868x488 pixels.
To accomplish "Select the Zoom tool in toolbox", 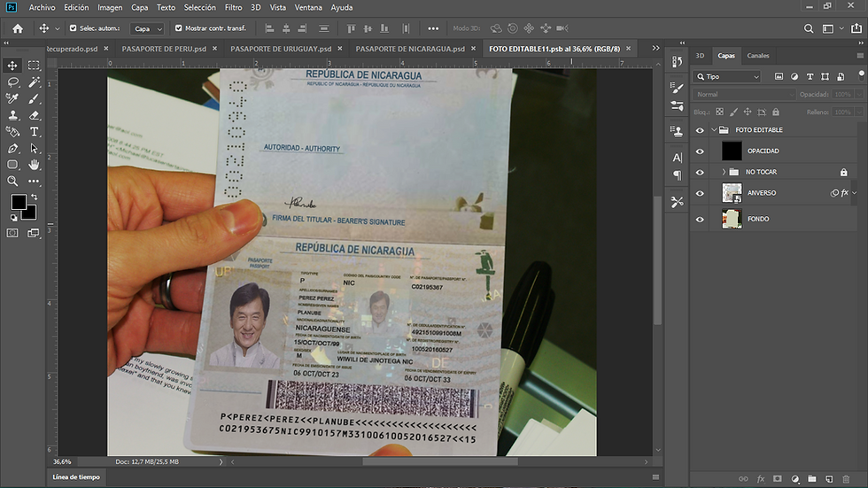I will coord(12,181).
